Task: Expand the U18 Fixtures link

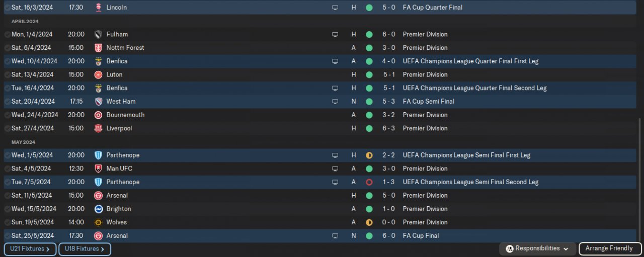Action: (85, 249)
